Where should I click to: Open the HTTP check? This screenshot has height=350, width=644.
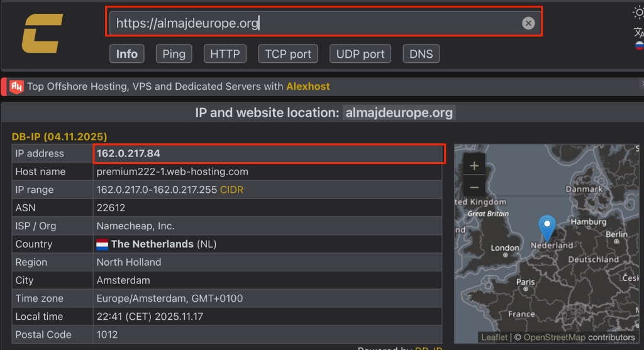[x=225, y=54]
